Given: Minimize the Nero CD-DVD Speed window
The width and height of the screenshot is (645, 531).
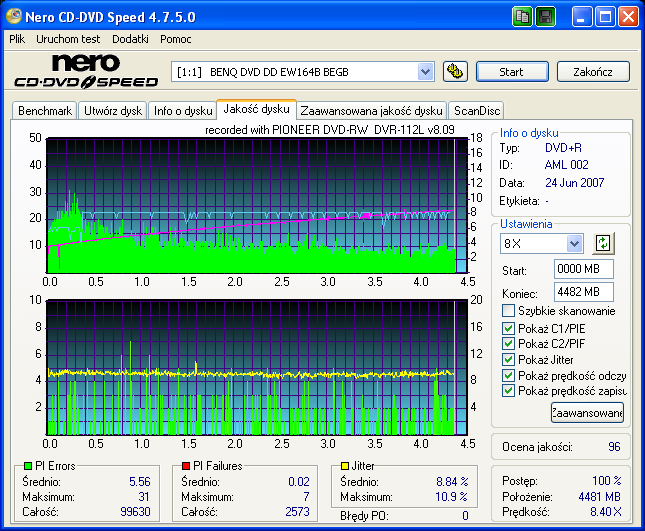Looking at the screenshot, I should [x=582, y=17].
